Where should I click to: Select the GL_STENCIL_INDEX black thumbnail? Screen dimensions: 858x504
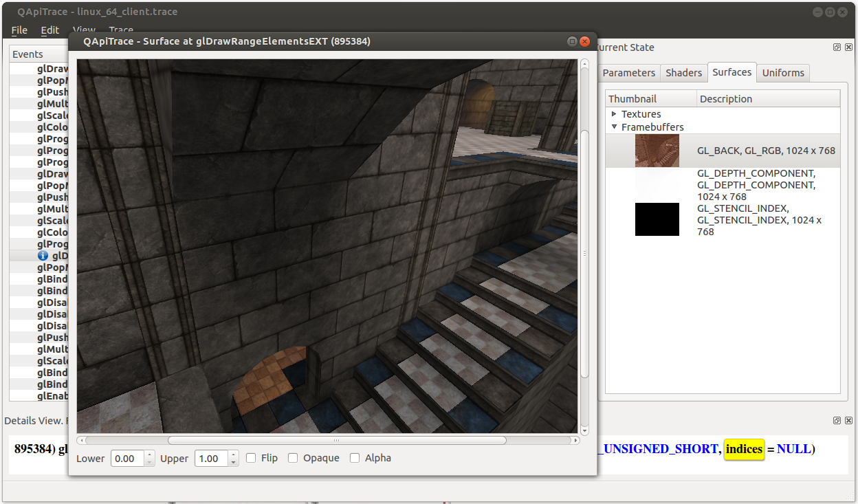tap(657, 219)
